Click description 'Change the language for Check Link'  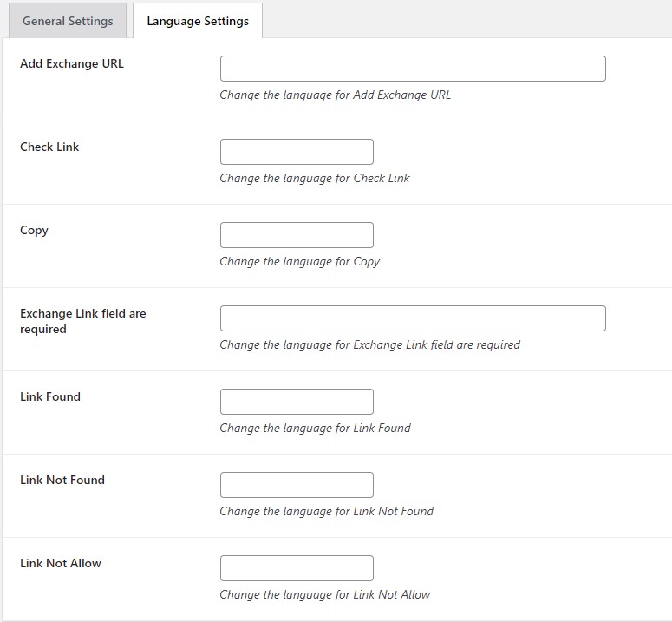tap(315, 178)
